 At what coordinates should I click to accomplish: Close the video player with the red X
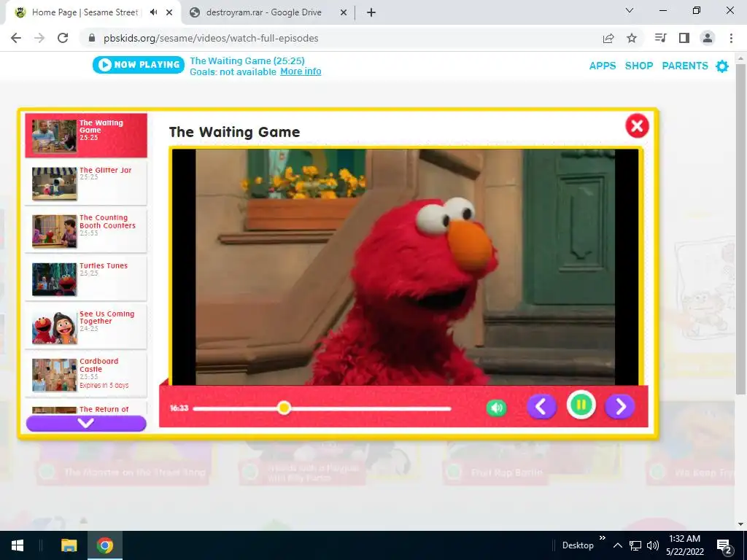pos(637,126)
